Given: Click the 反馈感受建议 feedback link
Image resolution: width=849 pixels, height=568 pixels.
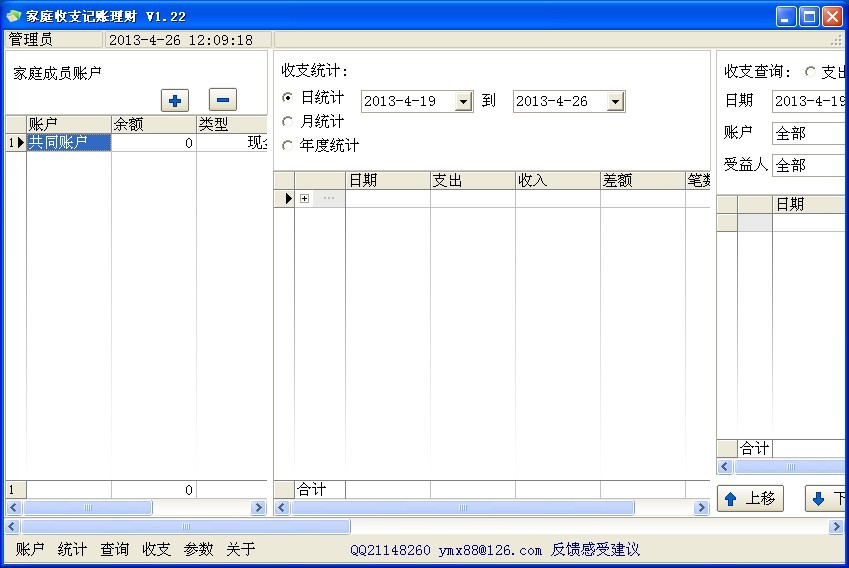Looking at the screenshot, I should coord(594,550).
